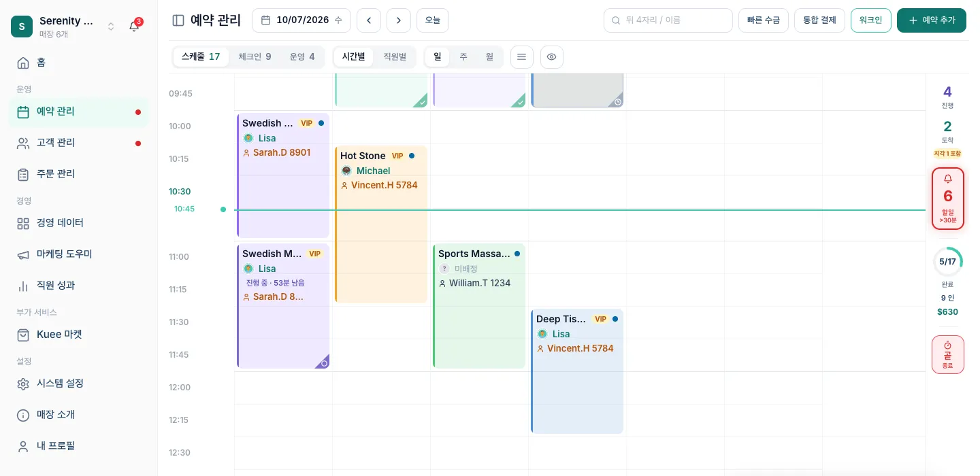Switch calendar to 주 view
The image size is (980, 476).
tap(463, 57)
